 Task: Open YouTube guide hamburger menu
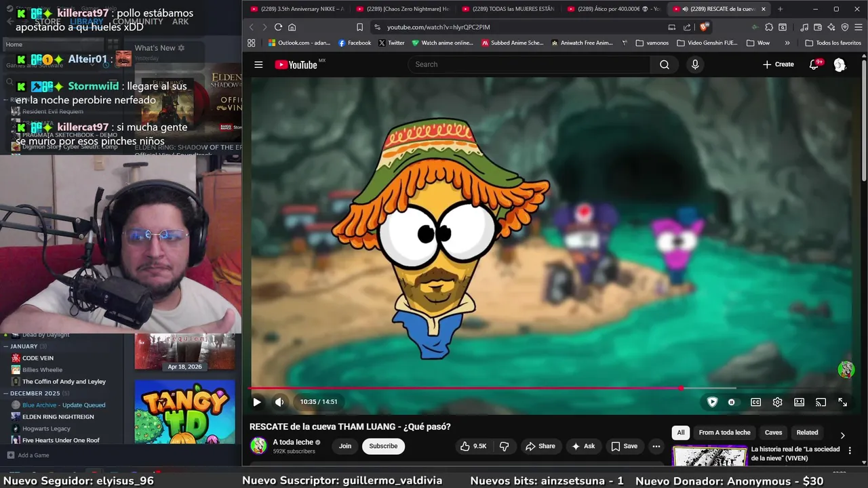point(258,64)
